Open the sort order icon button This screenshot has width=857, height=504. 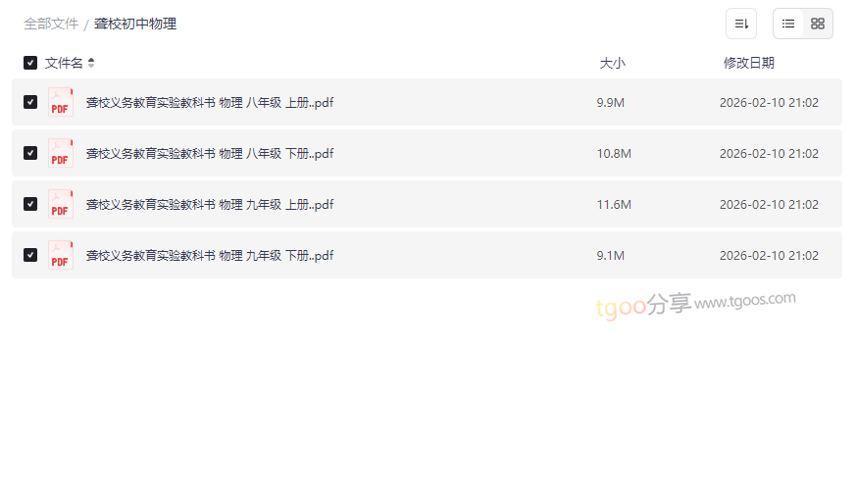[x=740, y=24]
